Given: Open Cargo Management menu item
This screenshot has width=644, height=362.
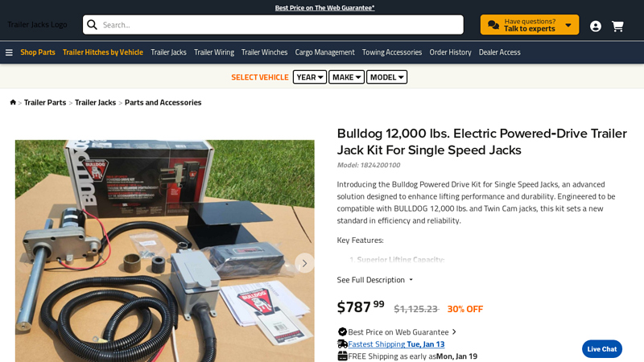Looking at the screenshot, I should pos(324,52).
